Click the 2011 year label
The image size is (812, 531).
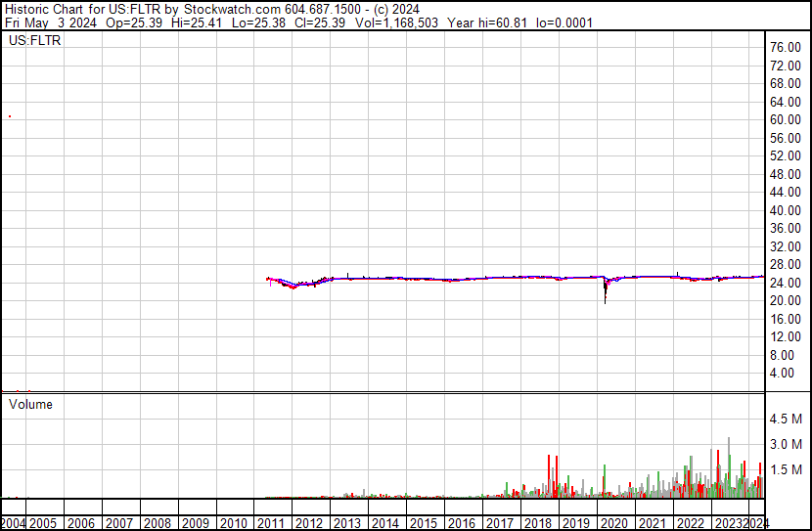[x=271, y=523]
